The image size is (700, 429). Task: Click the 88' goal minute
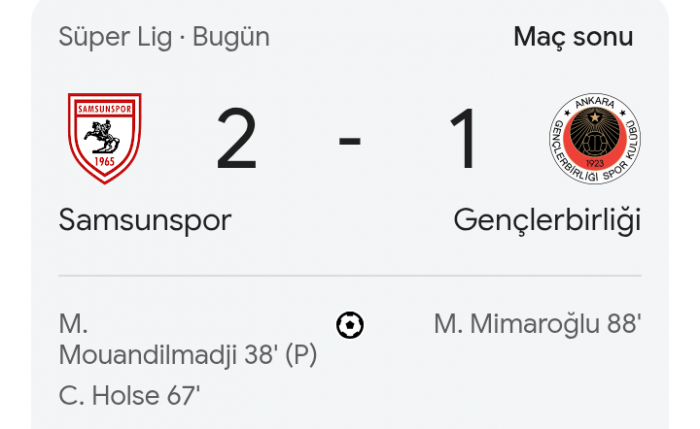[x=624, y=324]
